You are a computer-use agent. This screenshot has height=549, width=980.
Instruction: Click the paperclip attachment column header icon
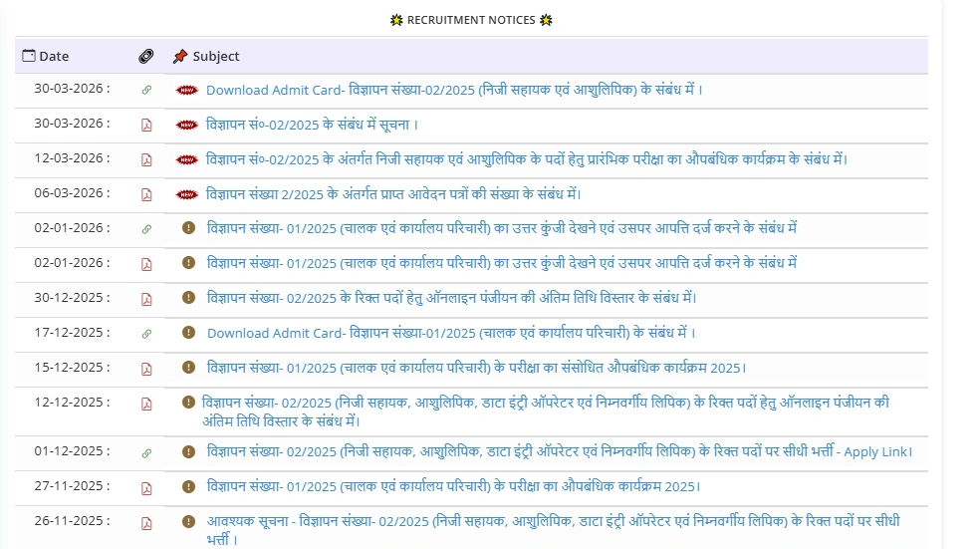[146, 56]
